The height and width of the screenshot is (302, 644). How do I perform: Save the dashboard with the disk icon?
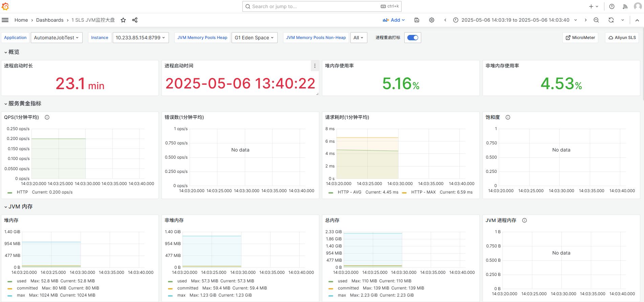click(417, 20)
